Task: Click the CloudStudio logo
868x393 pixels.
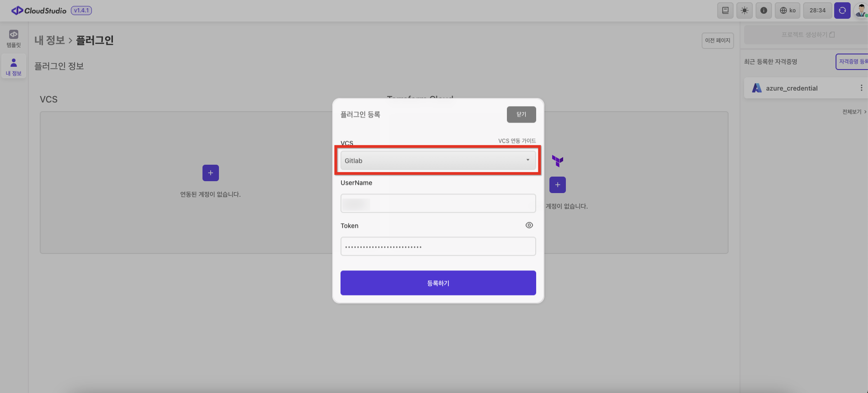Action: point(39,11)
